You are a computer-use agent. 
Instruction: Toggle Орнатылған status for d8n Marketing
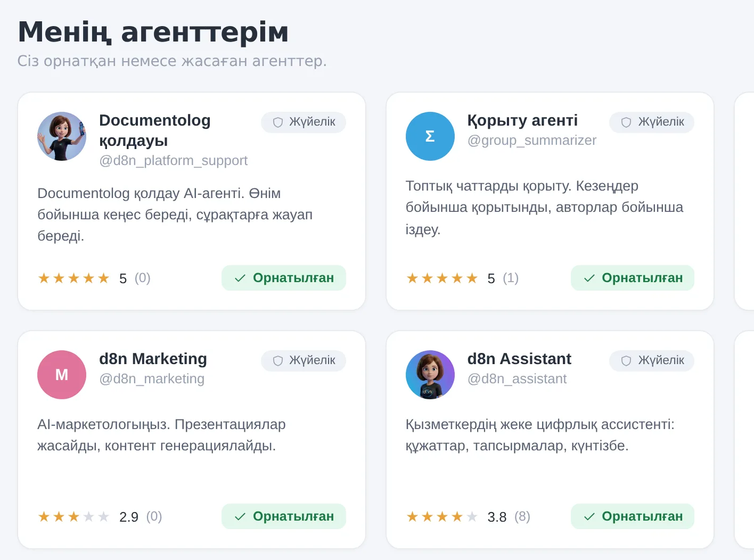(x=284, y=516)
